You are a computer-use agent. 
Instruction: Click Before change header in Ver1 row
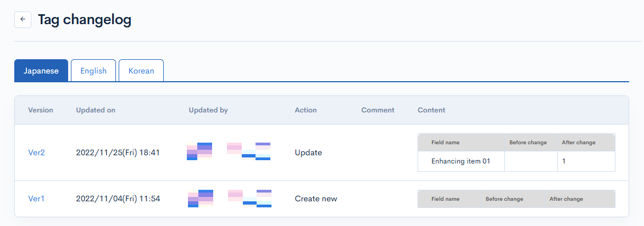[504, 199]
